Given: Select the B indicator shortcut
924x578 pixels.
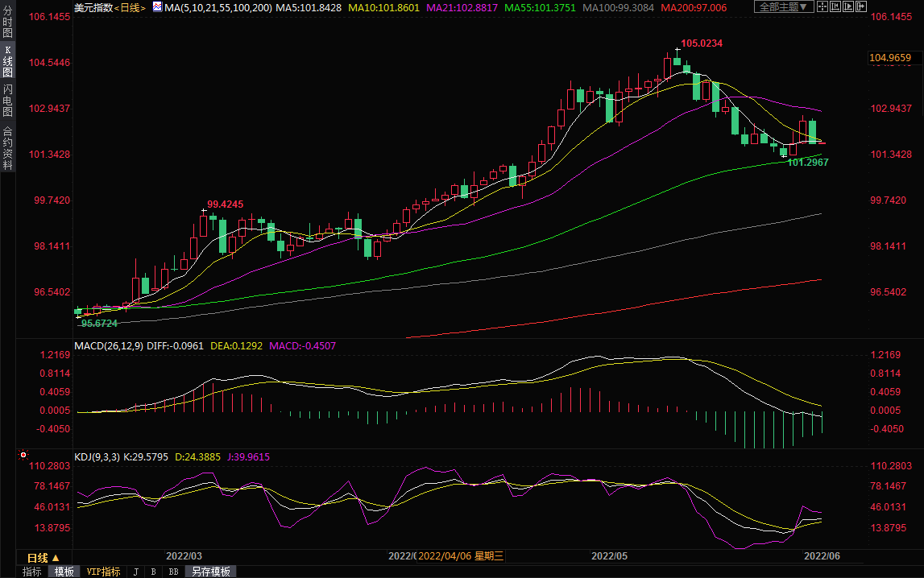Looking at the screenshot, I should coord(153,572).
